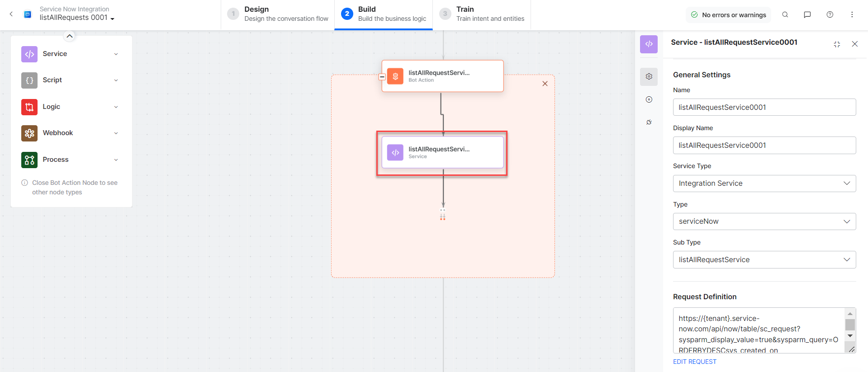The width and height of the screenshot is (868, 372).
Task: Click the green Process node icon
Action: (x=29, y=160)
